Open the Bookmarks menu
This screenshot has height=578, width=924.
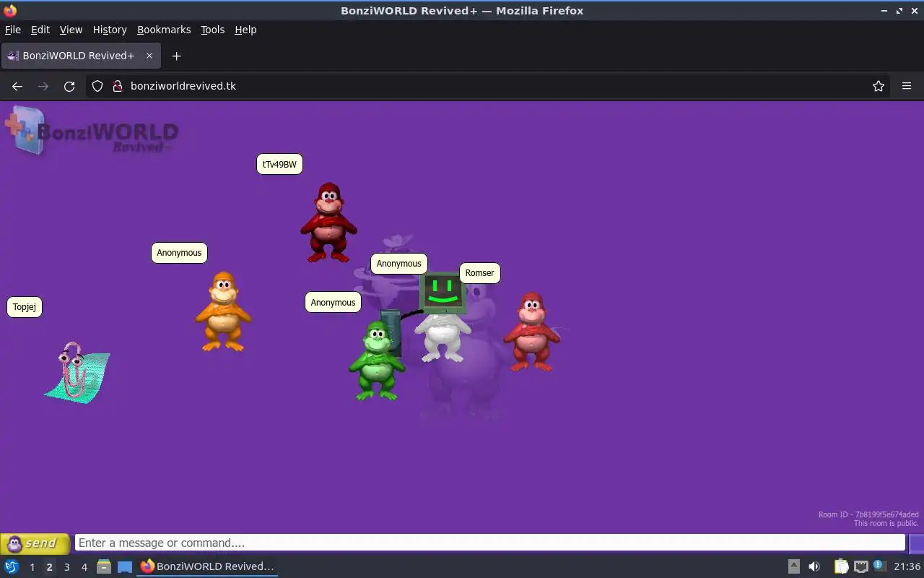tap(164, 30)
